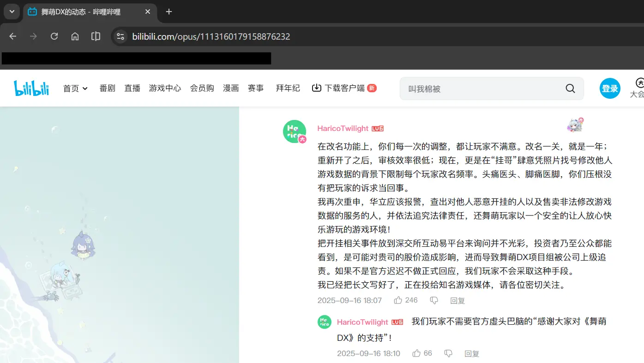Toggle like on the 18:10 reply
This screenshot has width=644, height=363.
click(416, 353)
